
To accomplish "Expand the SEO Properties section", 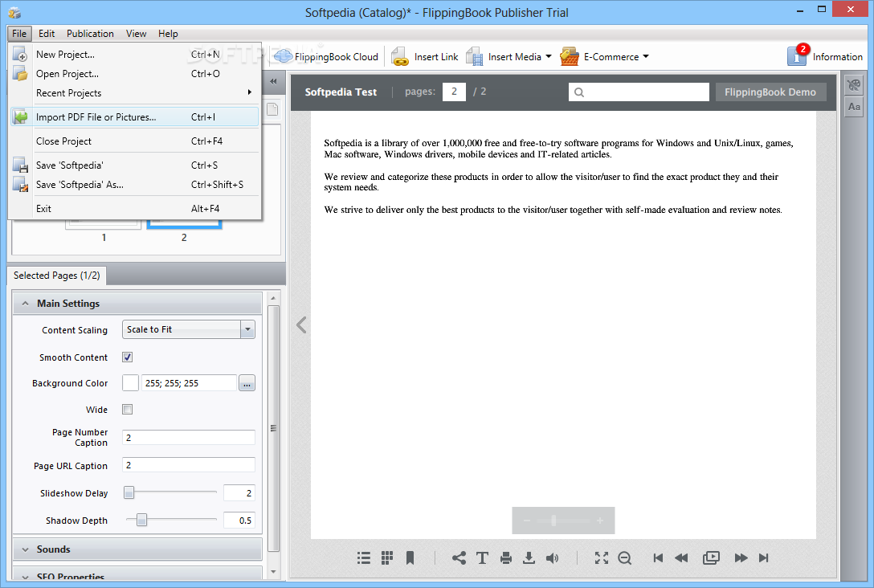I will coord(137,575).
